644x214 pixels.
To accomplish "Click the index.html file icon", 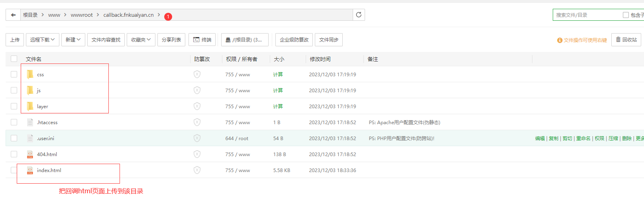I will pos(30,170).
